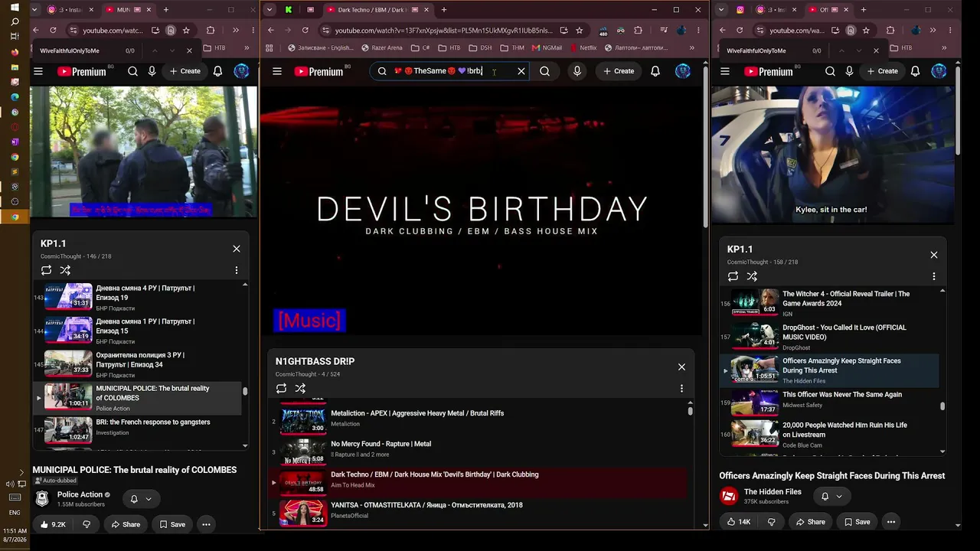
Task: Open notifications bell in middle YouTube window
Action: coord(655,71)
